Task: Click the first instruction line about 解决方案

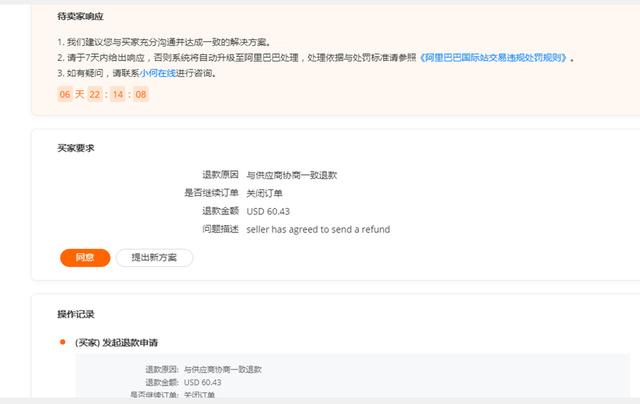Action: pos(163,42)
